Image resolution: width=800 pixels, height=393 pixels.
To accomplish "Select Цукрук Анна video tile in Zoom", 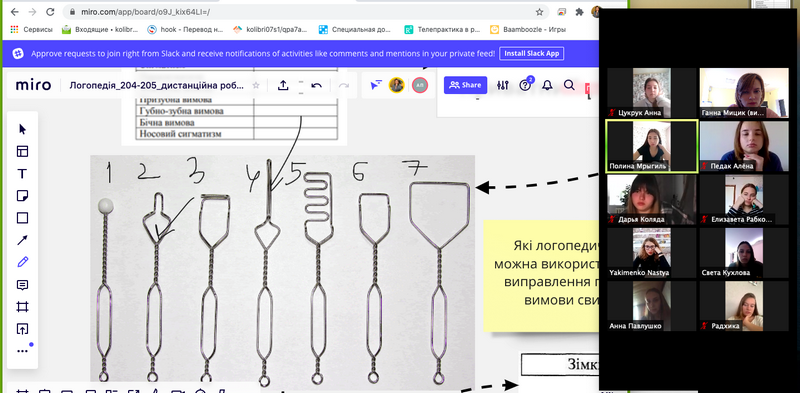I will [652, 93].
